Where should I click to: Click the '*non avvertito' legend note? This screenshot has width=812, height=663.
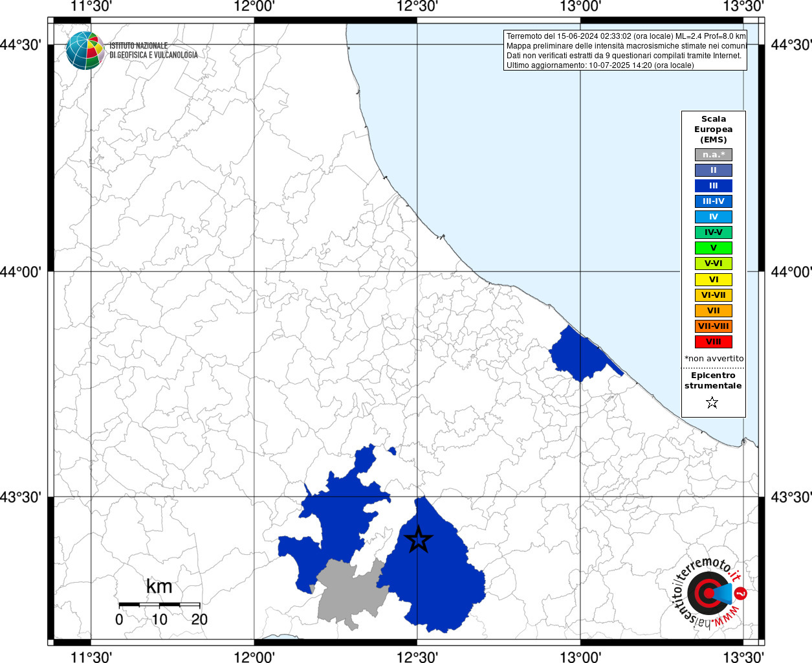click(x=714, y=358)
